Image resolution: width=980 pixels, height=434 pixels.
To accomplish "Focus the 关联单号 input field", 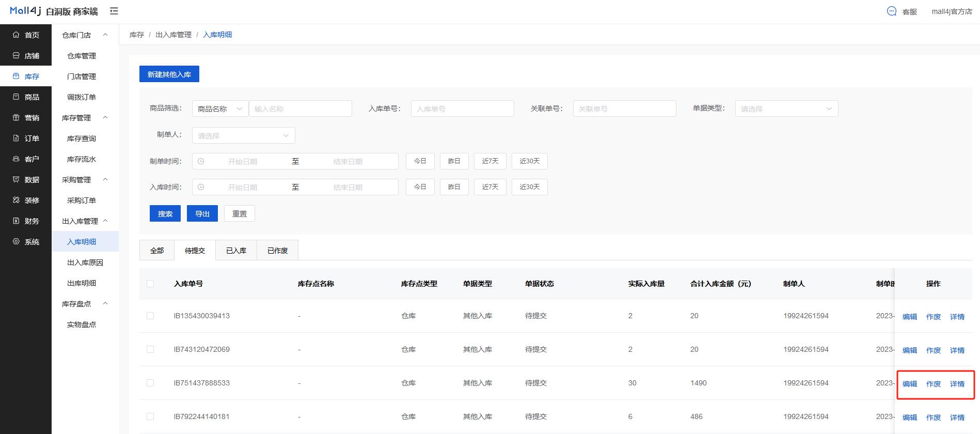I will coord(625,109).
